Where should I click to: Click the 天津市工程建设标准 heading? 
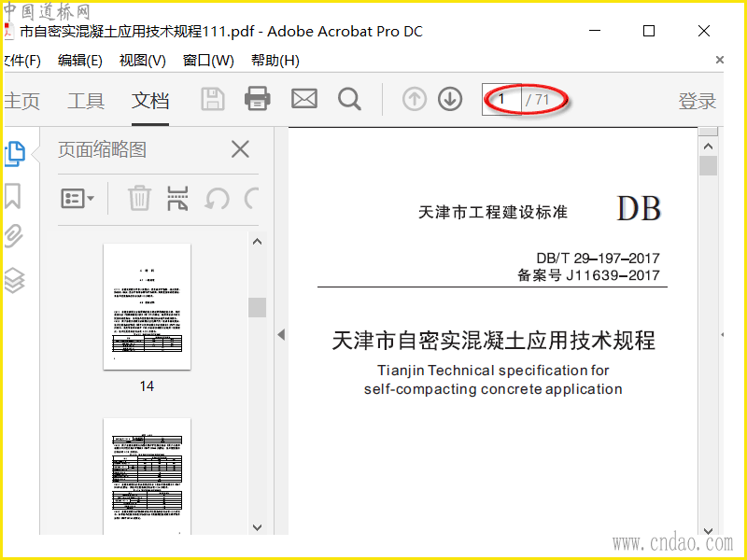[493, 212]
